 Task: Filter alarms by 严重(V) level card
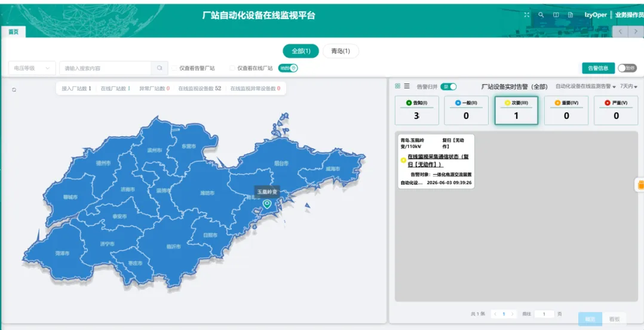(x=616, y=111)
